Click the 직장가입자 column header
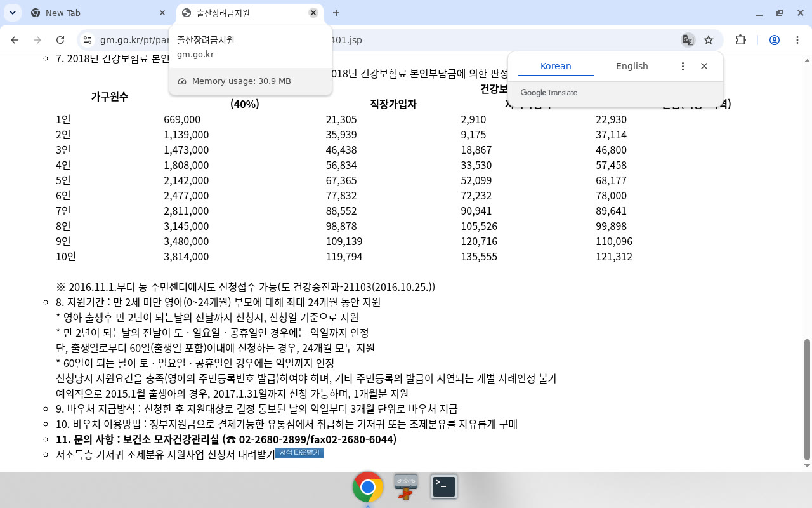812x508 pixels. [x=393, y=104]
